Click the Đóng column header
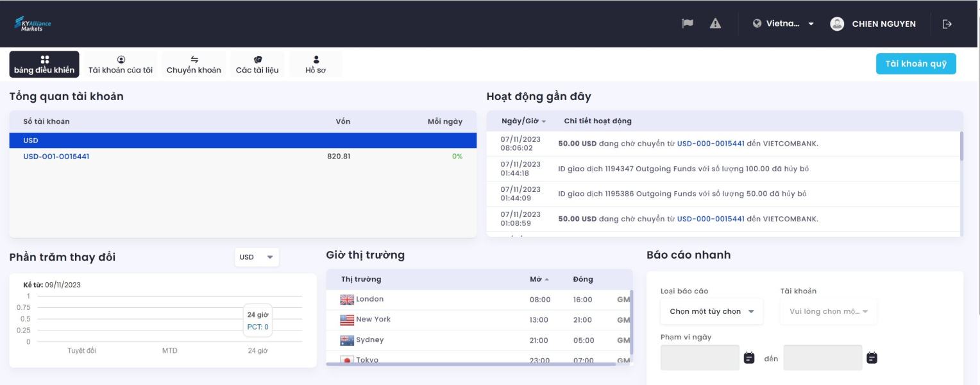This screenshot has height=385, width=980. click(x=583, y=279)
